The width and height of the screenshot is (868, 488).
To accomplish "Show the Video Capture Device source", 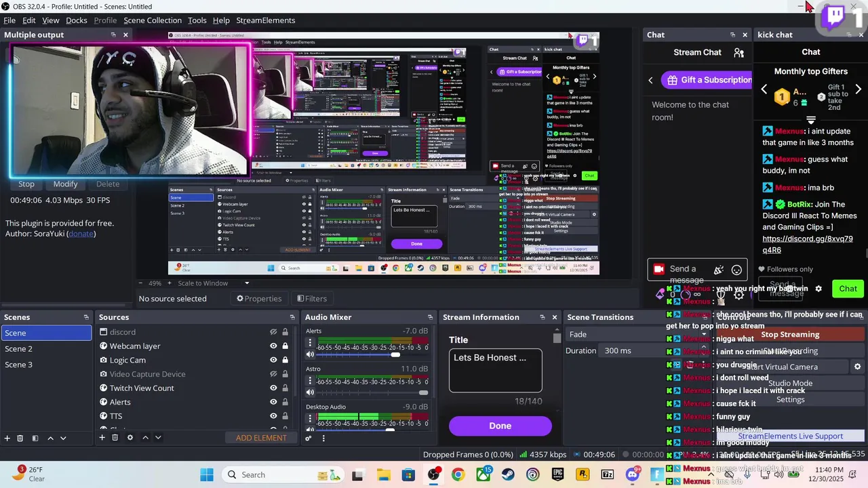I will click(x=273, y=374).
